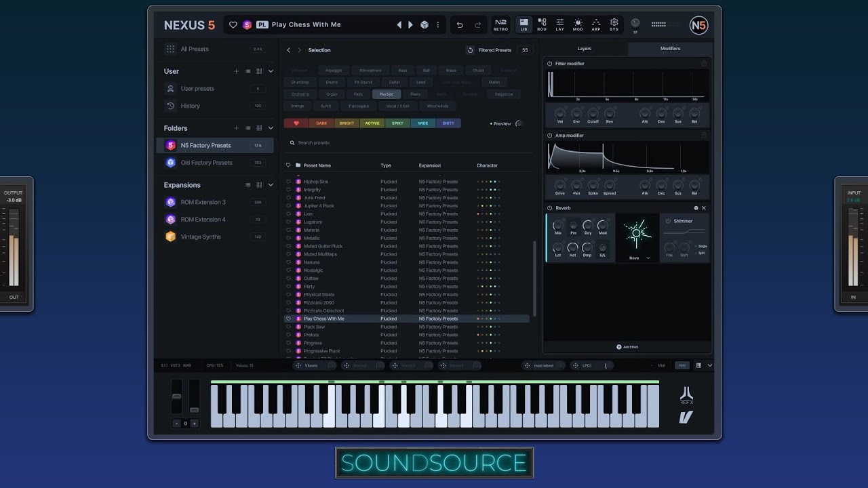Screen dimensions: 868x488
Task: Sort list by Preset Name header
Action: coord(317,165)
